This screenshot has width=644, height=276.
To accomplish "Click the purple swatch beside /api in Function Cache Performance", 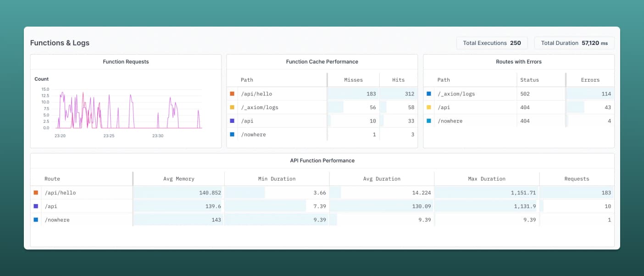I will tap(232, 121).
